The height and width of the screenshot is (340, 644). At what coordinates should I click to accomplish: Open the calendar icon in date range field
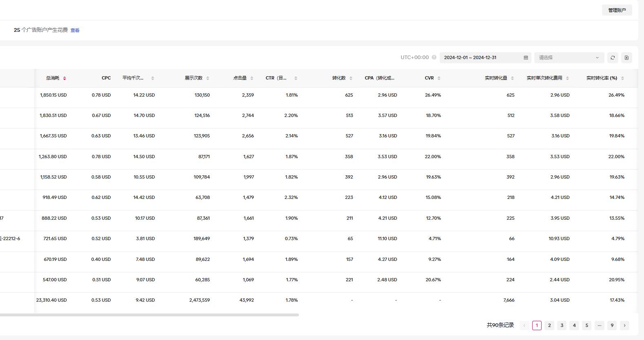pos(526,58)
